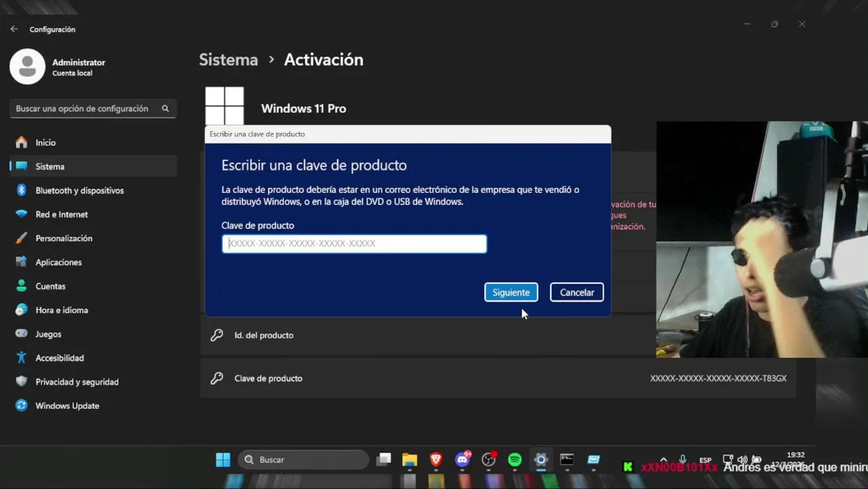
Task: Click the blue window app taskbar icon
Action: coord(594,460)
